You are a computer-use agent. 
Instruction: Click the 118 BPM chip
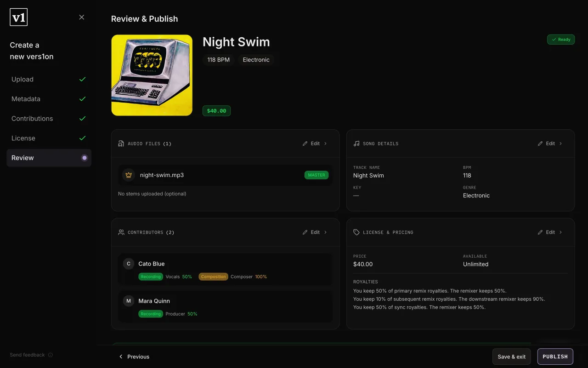pos(218,60)
